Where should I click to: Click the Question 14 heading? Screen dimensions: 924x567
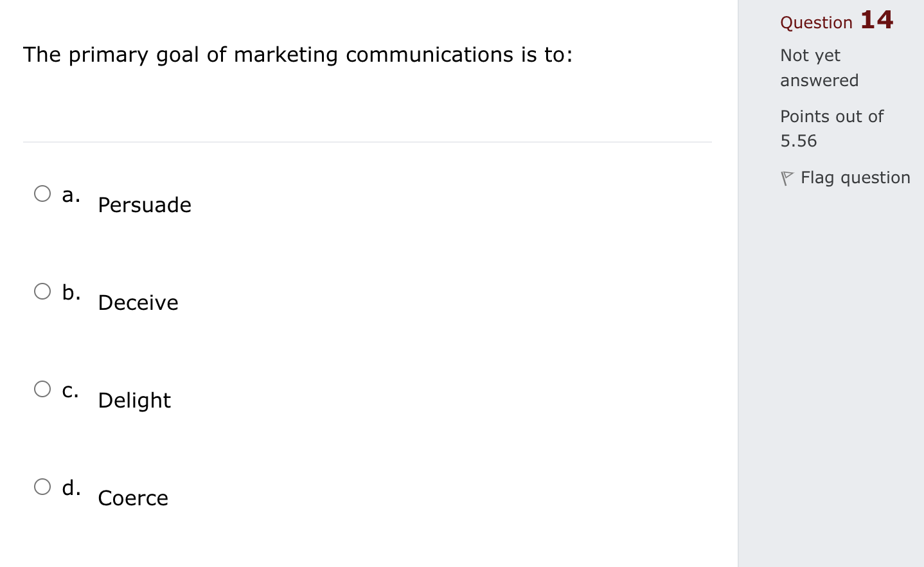point(835,20)
